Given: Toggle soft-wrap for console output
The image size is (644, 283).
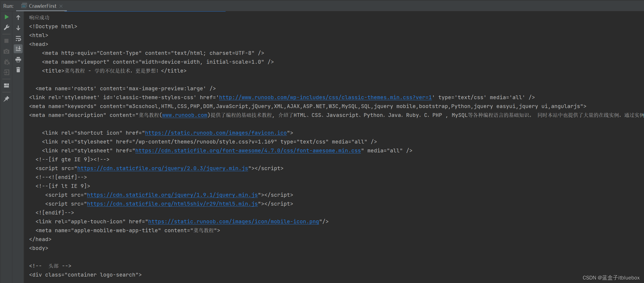Looking at the screenshot, I should tap(18, 38).
